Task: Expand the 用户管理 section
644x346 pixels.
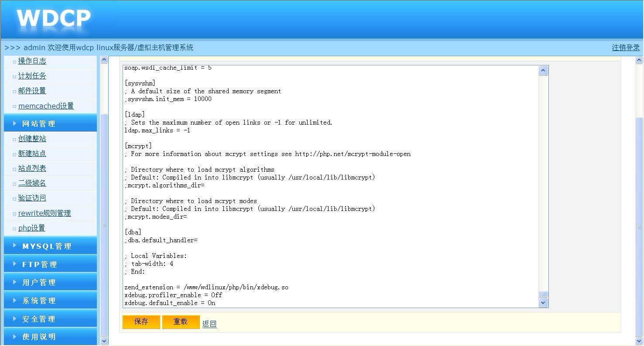Action: pyautogui.click(x=39, y=282)
